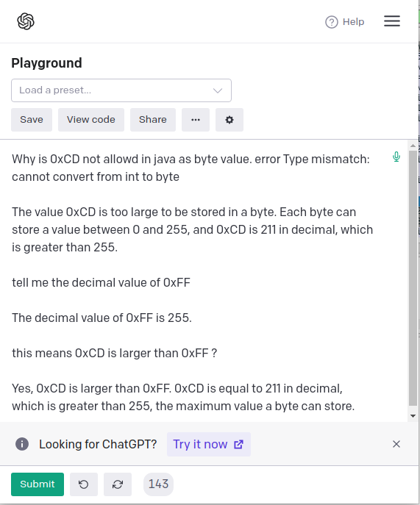Follow the Try it now link
The height and width of the screenshot is (505, 420).
point(209,445)
